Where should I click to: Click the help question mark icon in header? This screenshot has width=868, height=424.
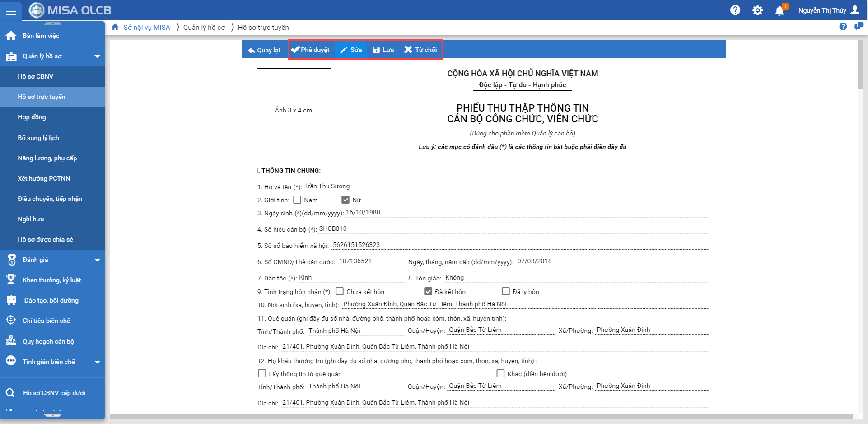click(735, 10)
